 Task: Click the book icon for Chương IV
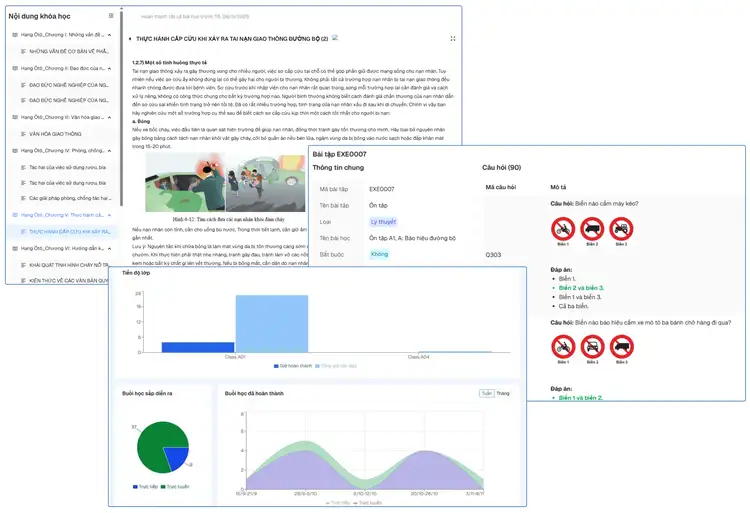click(x=15, y=150)
